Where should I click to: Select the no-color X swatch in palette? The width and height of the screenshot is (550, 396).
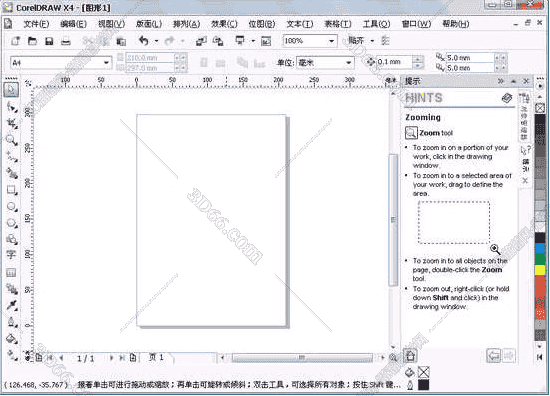(x=540, y=108)
